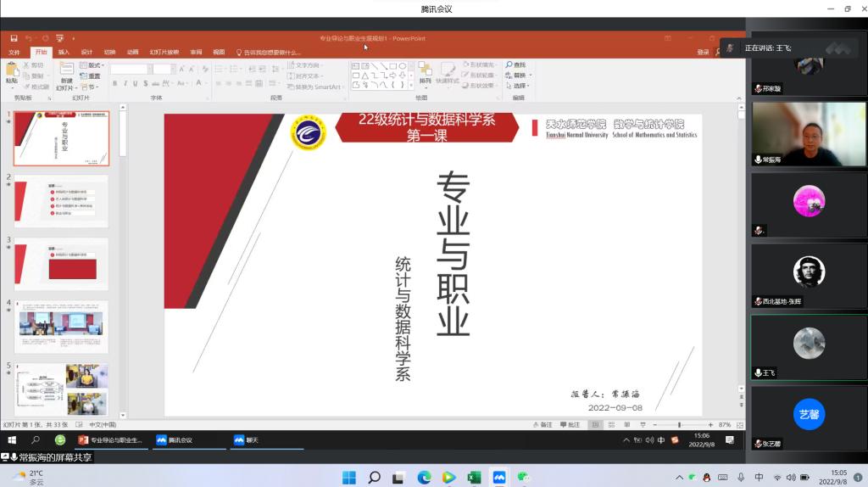
Task: Toggle underline text formatting
Action: tap(136, 84)
